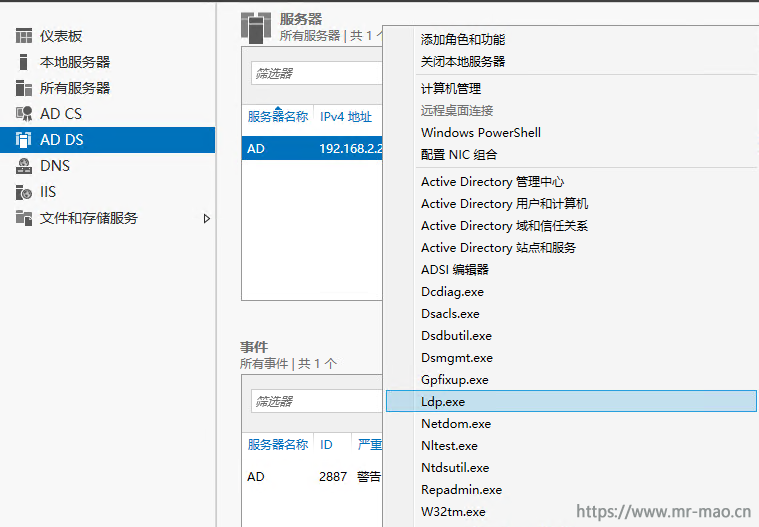Click the events list 筛选器 filter box
The width and height of the screenshot is (759, 527).
pyautogui.click(x=317, y=401)
